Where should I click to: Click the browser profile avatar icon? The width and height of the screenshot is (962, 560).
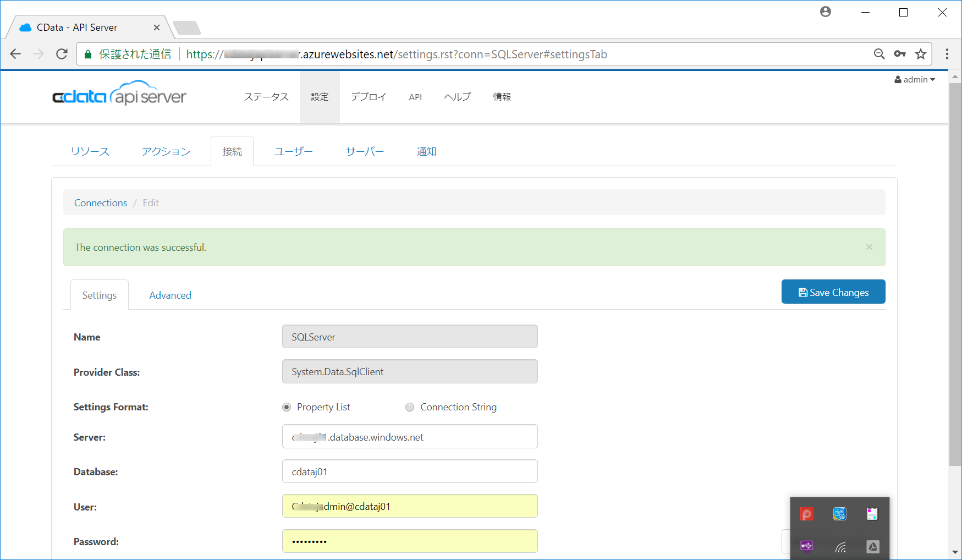coord(826,12)
